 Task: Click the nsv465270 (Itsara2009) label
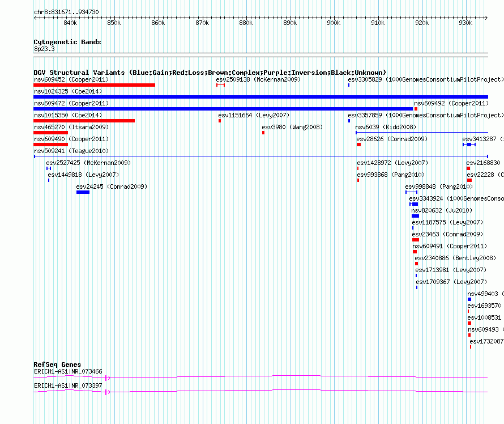71,127
